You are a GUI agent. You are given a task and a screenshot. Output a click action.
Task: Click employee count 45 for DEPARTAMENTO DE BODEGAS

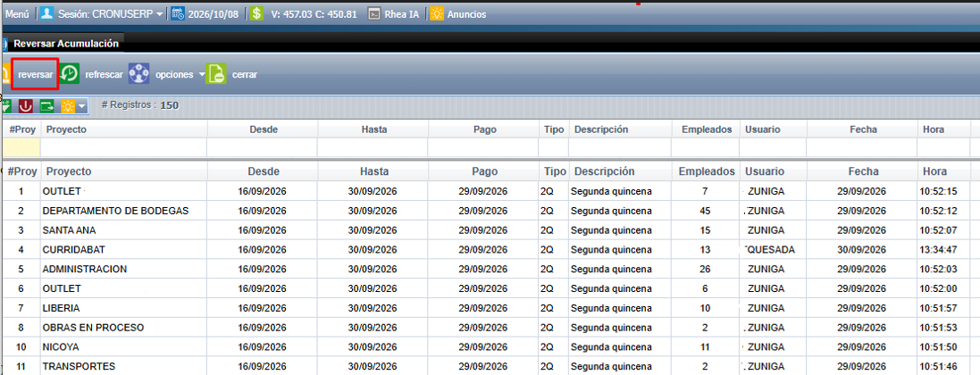705,211
